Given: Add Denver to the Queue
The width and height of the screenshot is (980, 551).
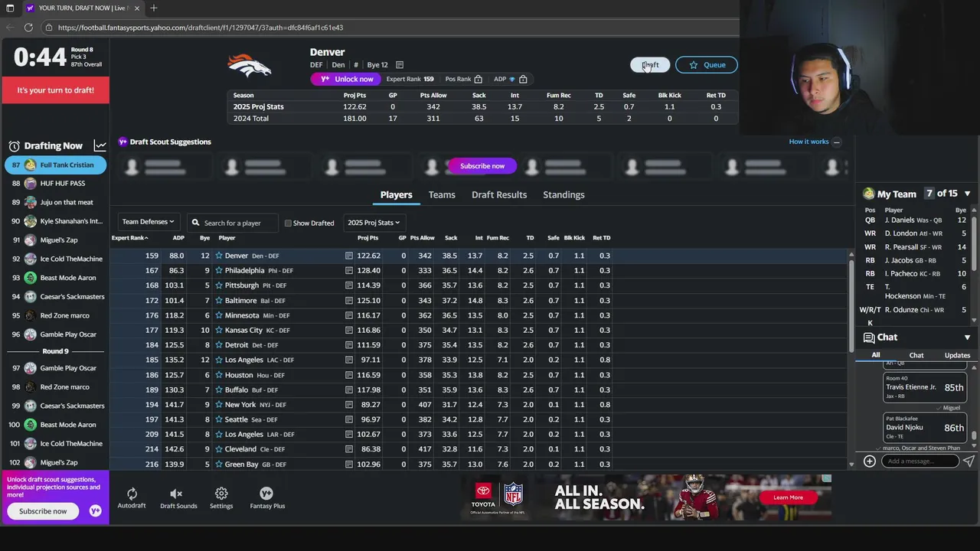Looking at the screenshot, I should click(x=707, y=65).
